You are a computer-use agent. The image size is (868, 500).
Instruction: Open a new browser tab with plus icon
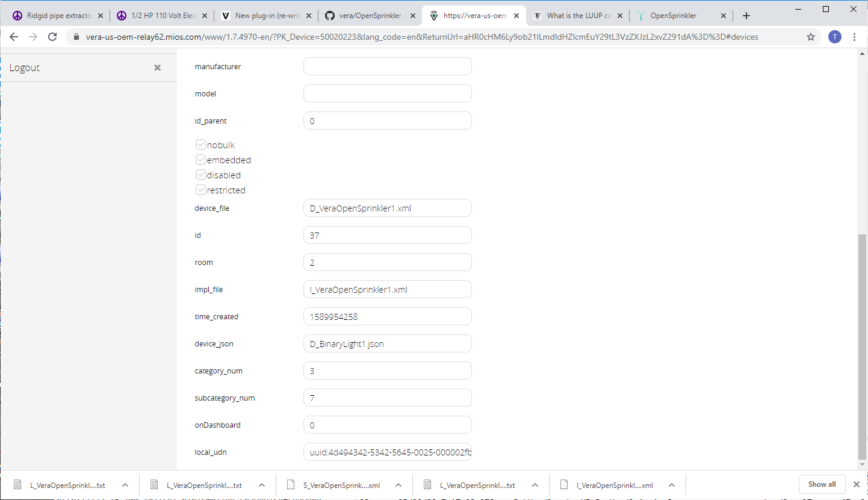(x=746, y=16)
